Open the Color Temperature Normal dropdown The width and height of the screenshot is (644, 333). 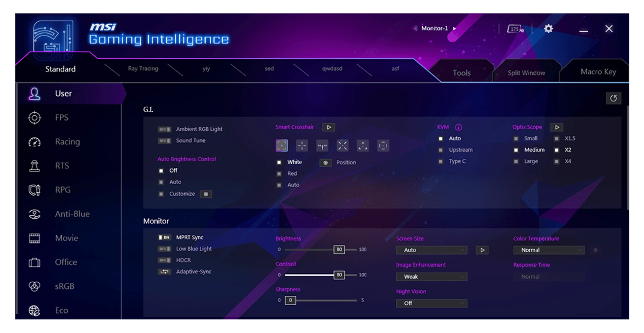[x=549, y=250]
